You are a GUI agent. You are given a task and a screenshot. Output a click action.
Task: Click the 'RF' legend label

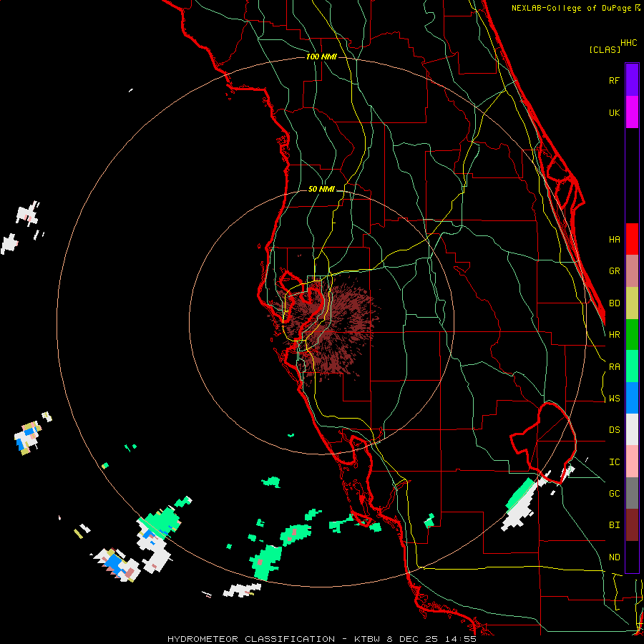click(x=614, y=80)
